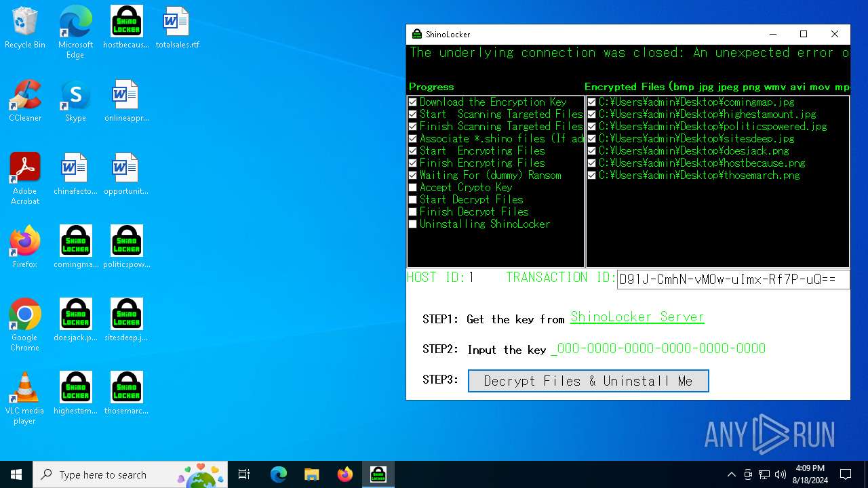Click 'Decrypt Files & Uninstall Me' button
Screen dimensions: 868x488
tap(589, 381)
